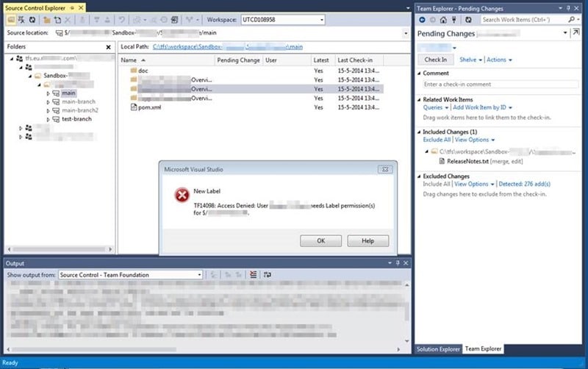Click the Exclude All link
Screen dimensions: 588x369
pos(437,140)
